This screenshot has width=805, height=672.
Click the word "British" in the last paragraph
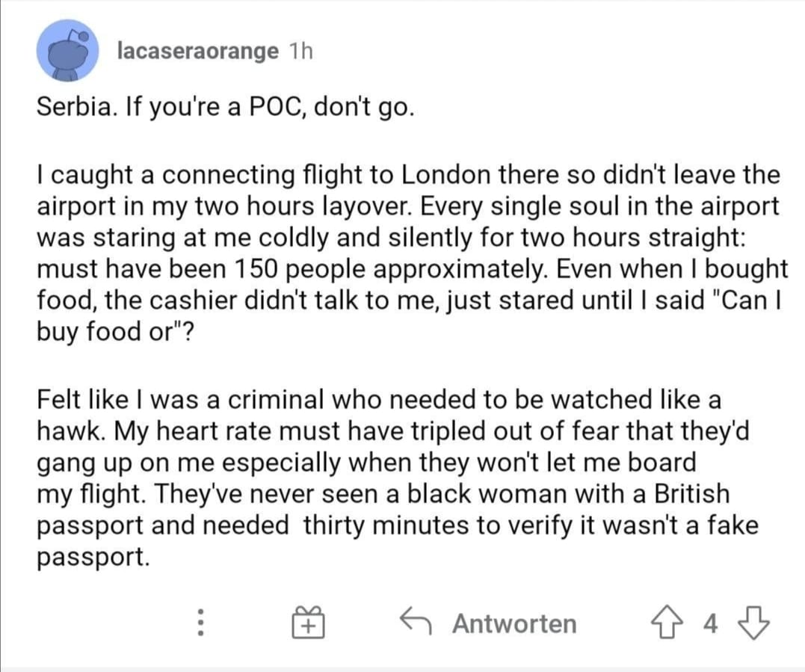tap(691, 493)
